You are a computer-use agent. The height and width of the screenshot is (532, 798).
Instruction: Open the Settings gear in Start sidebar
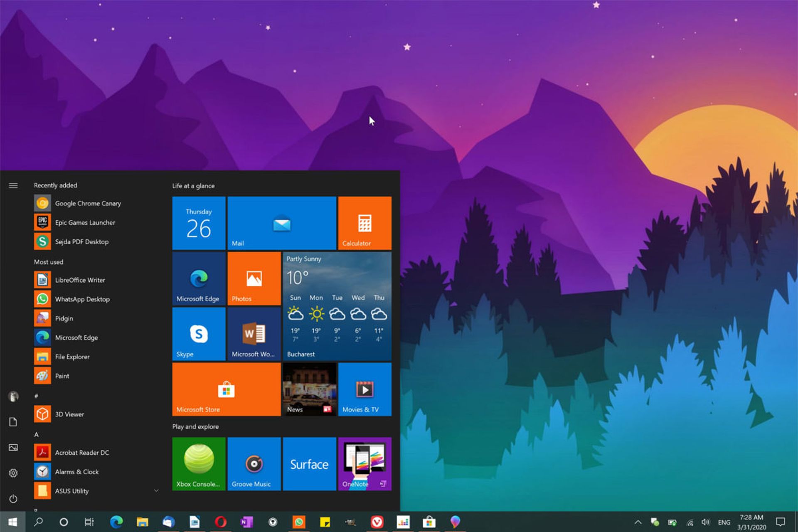point(13,473)
